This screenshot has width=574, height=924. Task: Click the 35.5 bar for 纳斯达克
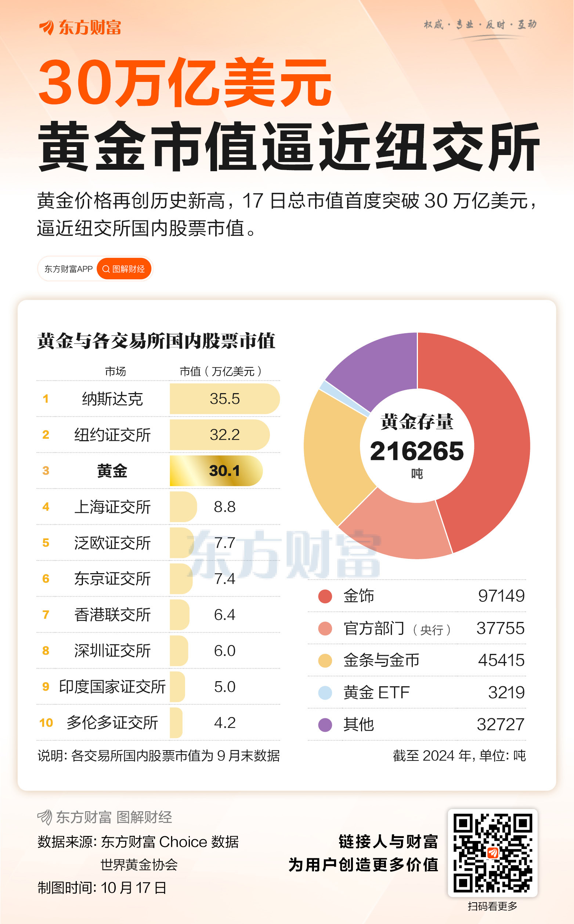[225, 399]
